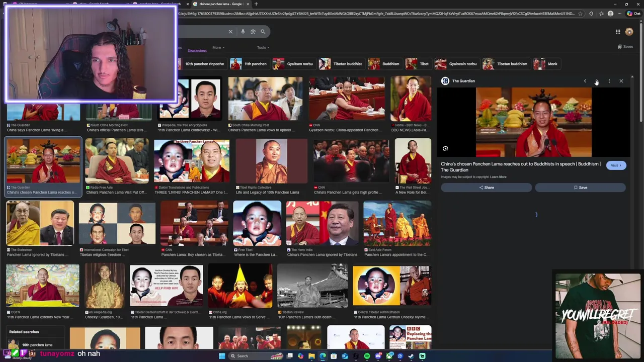Click the large Guardian preview image

click(x=534, y=122)
